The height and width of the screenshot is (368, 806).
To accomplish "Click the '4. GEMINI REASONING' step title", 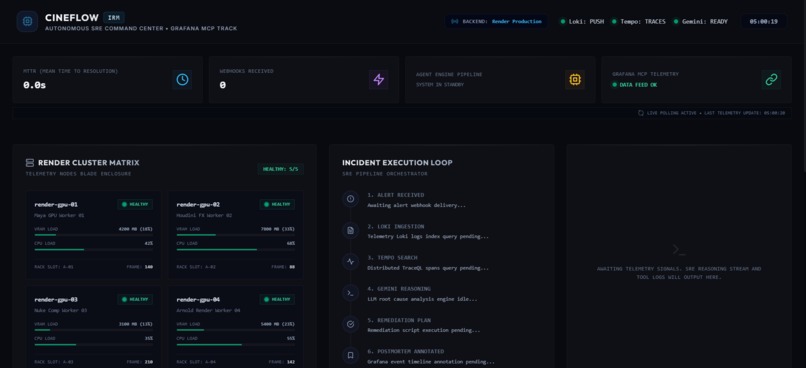I will (x=399, y=289).
